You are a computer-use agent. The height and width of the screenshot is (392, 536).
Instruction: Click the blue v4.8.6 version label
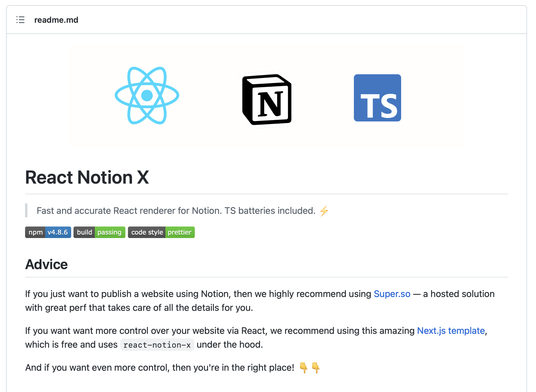click(x=58, y=232)
